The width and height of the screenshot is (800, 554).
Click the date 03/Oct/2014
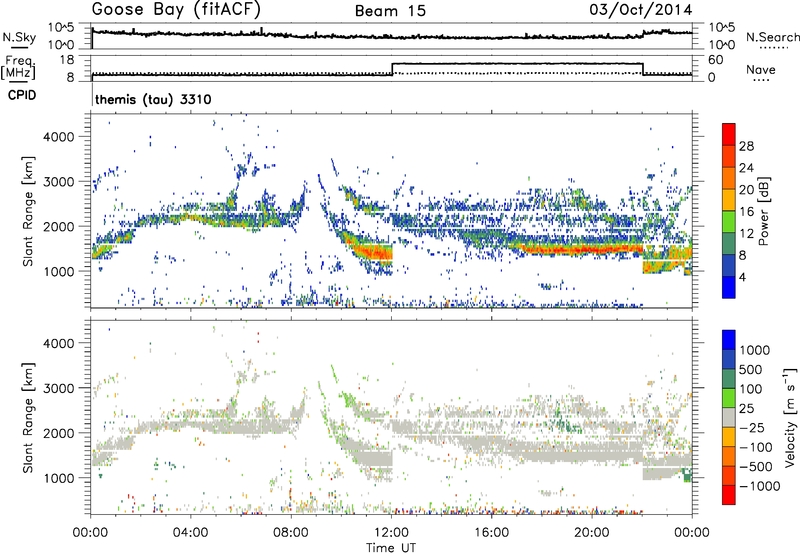click(641, 10)
